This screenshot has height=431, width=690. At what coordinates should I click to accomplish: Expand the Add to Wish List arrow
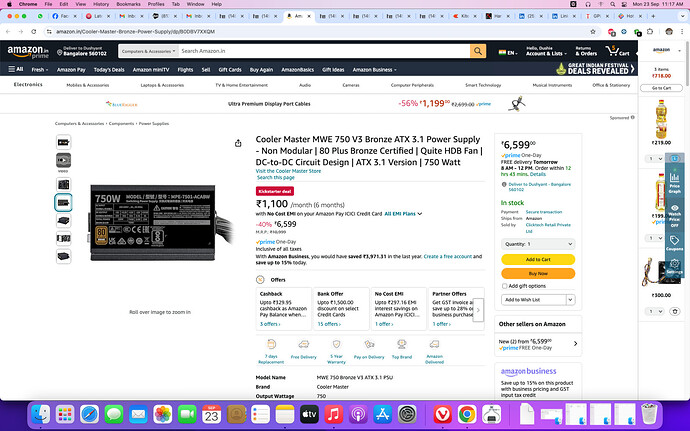point(570,300)
